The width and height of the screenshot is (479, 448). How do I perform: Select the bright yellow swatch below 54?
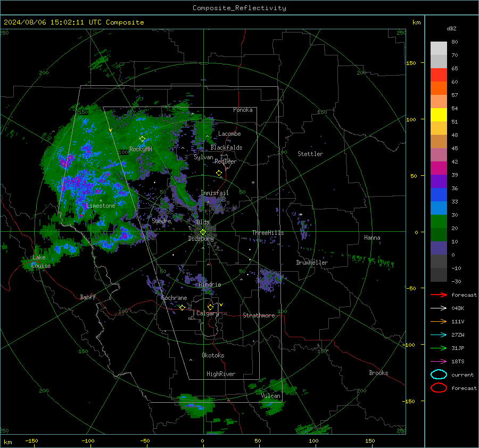tap(439, 115)
